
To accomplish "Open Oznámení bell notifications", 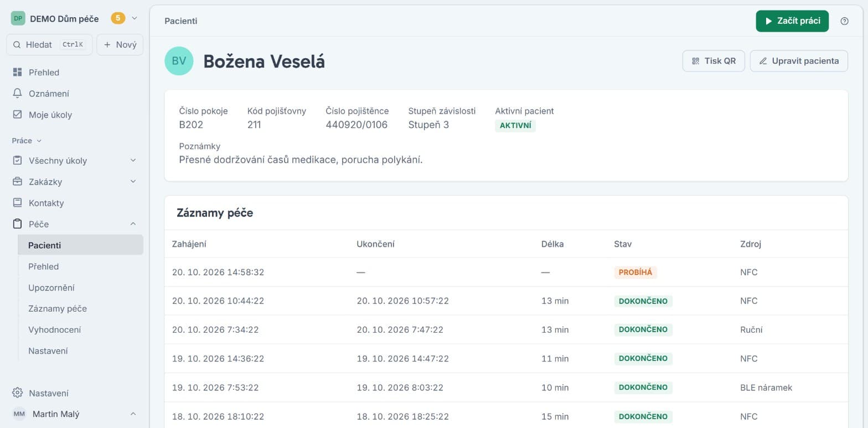I will [x=17, y=94].
